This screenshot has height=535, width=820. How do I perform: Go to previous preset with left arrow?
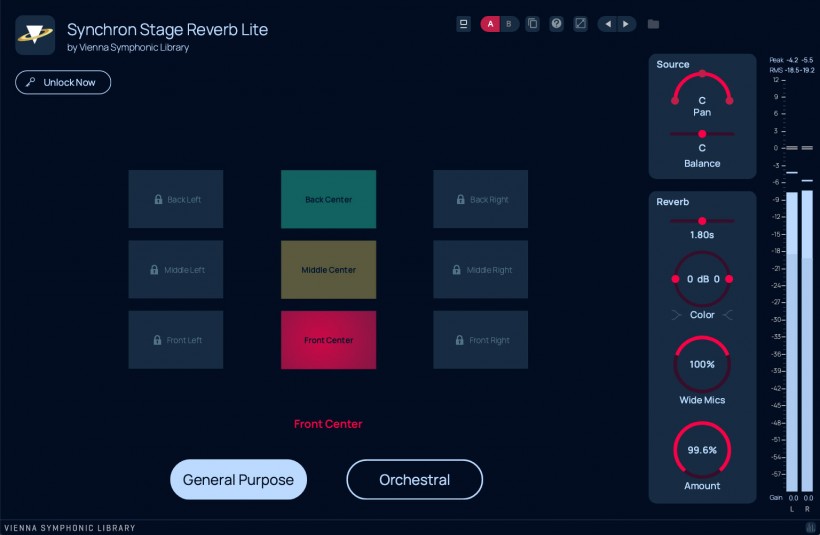[608, 24]
